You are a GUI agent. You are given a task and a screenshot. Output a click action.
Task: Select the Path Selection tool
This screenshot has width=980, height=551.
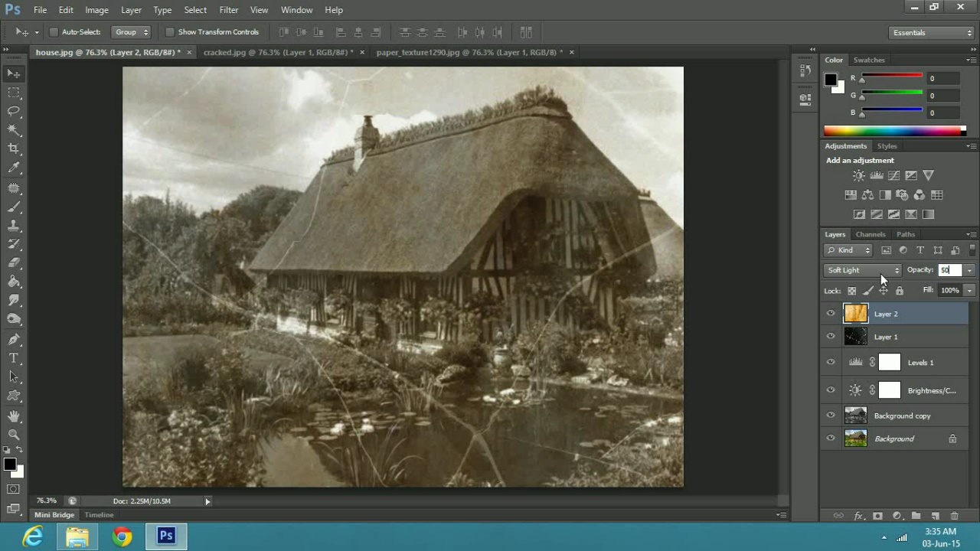pyautogui.click(x=14, y=377)
